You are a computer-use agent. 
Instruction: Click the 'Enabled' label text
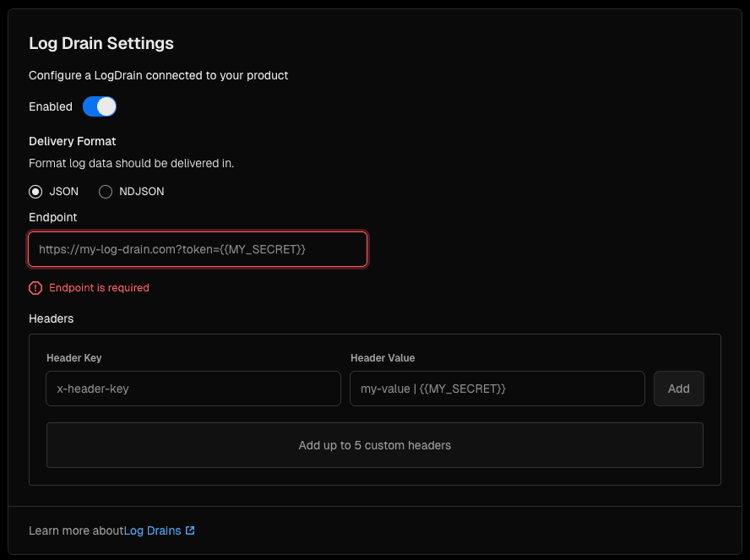click(x=51, y=107)
